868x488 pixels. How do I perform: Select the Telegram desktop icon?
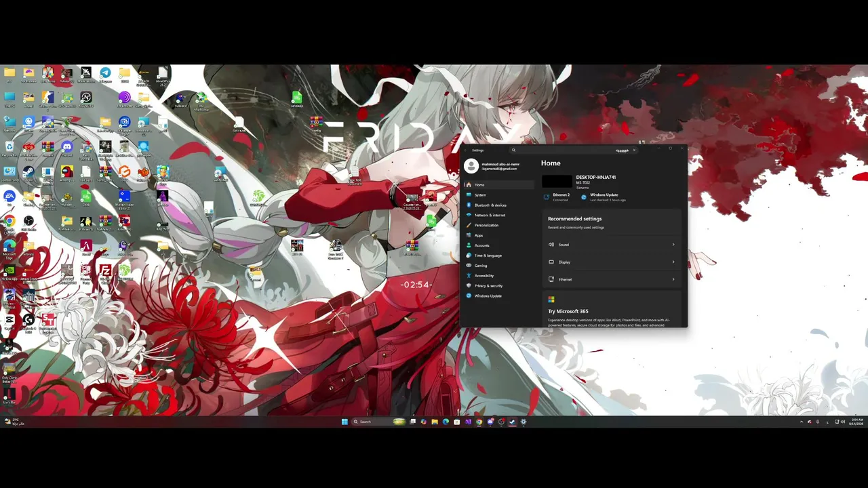(105, 74)
